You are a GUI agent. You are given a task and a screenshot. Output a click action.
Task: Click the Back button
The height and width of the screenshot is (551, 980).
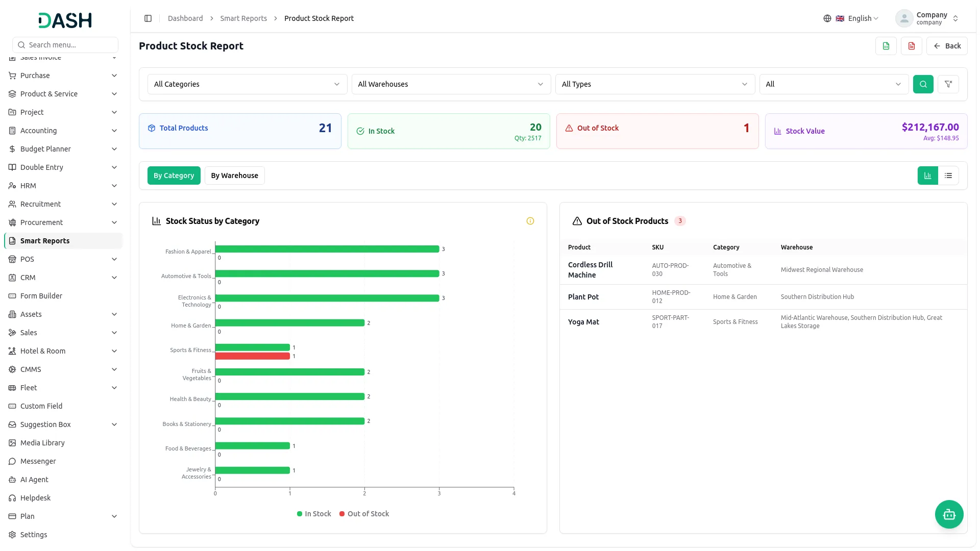tap(947, 46)
